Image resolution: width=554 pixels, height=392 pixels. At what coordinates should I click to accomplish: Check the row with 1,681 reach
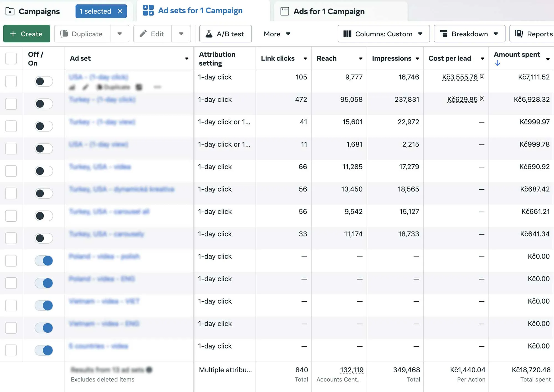click(x=11, y=149)
